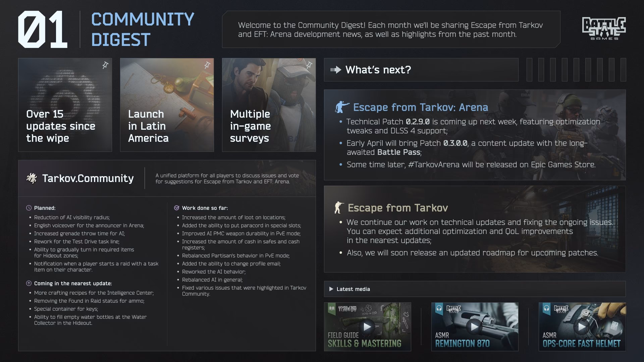Click Improved AI PMC weapon durability item

241,233
